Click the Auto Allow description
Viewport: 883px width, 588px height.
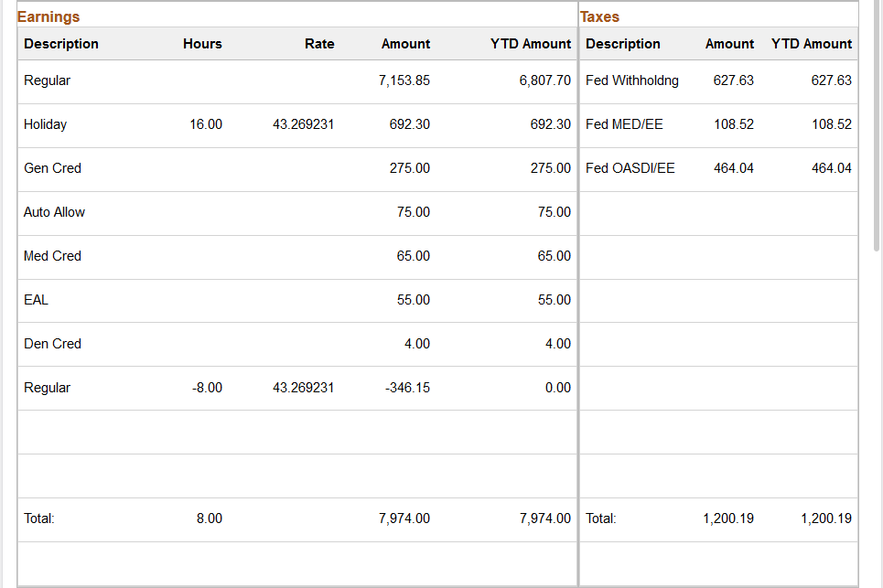[54, 212]
